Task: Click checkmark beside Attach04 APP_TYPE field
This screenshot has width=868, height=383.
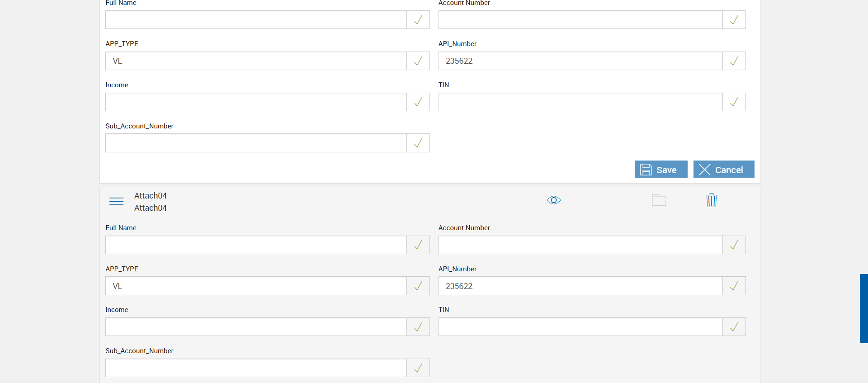Action: pyautogui.click(x=418, y=286)
